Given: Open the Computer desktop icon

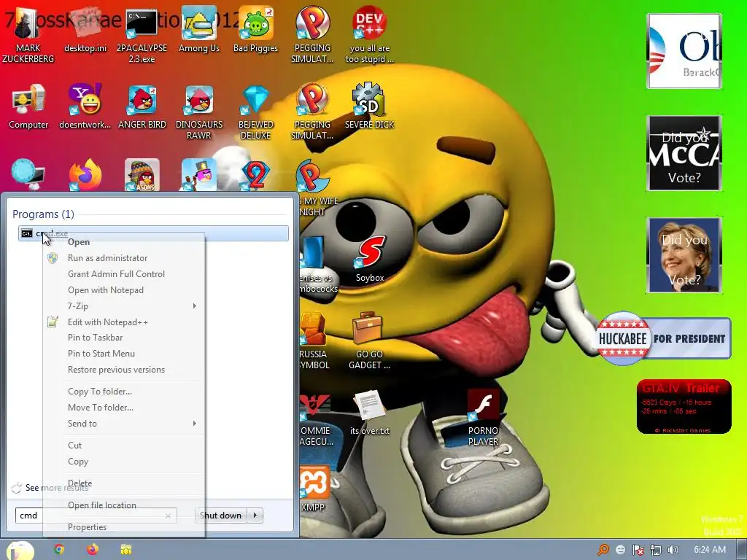Looking at the screenshot, I should click(x=28, y=106).
